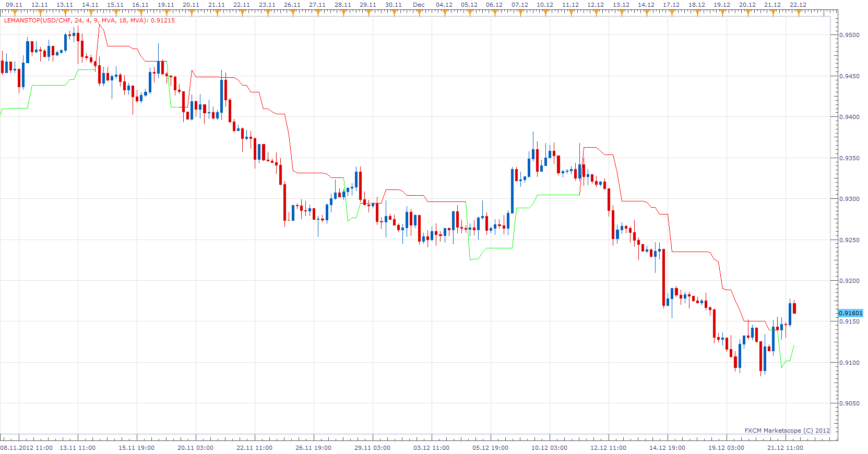
Task: Click the 20.11 date label on top axis
Action: [x=191, y=5]
